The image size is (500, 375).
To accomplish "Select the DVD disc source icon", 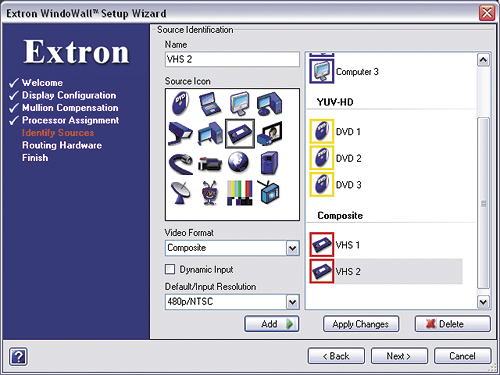I will pyautogui.click(x=180, y=103).
